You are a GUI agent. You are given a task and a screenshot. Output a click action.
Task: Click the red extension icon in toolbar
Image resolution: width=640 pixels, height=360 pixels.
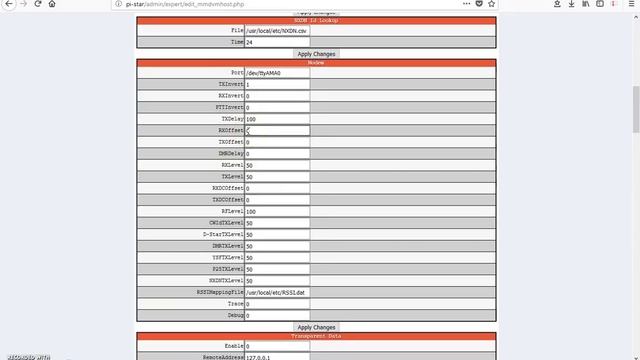pos(613,4)
